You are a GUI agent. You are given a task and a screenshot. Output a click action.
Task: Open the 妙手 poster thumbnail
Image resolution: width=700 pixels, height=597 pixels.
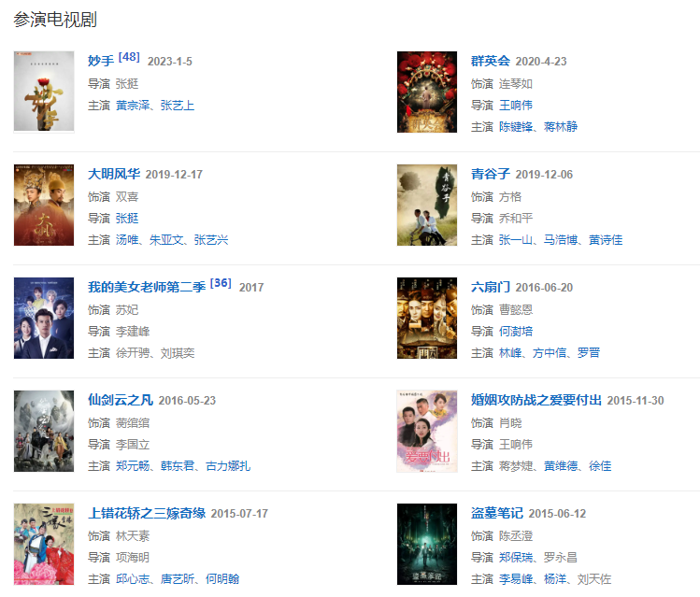click(44, 92)
